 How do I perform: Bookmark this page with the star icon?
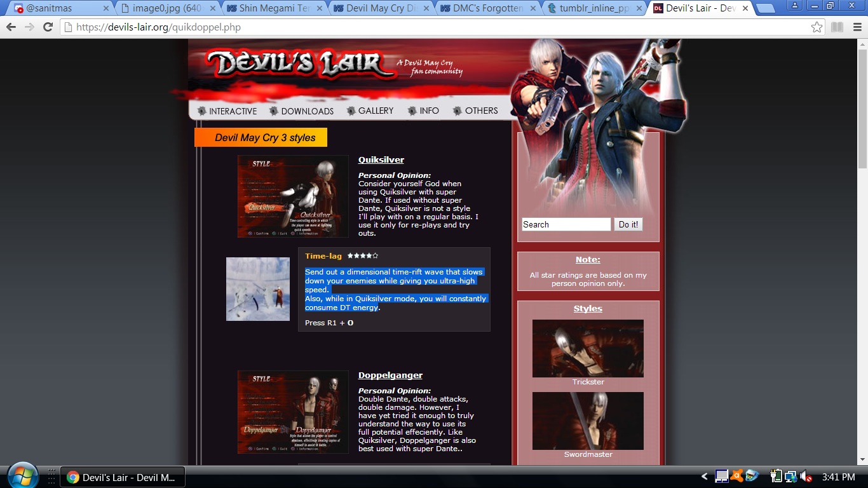(817, 27)
